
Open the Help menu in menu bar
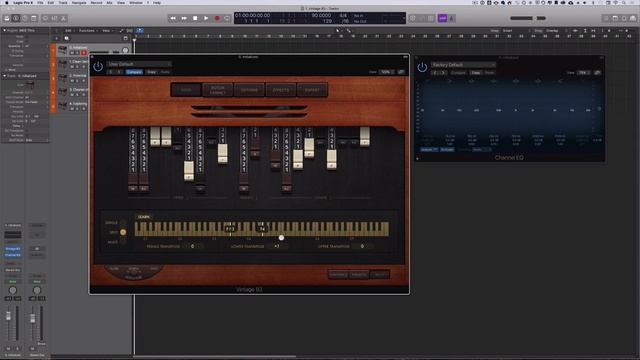click(157, 2)
